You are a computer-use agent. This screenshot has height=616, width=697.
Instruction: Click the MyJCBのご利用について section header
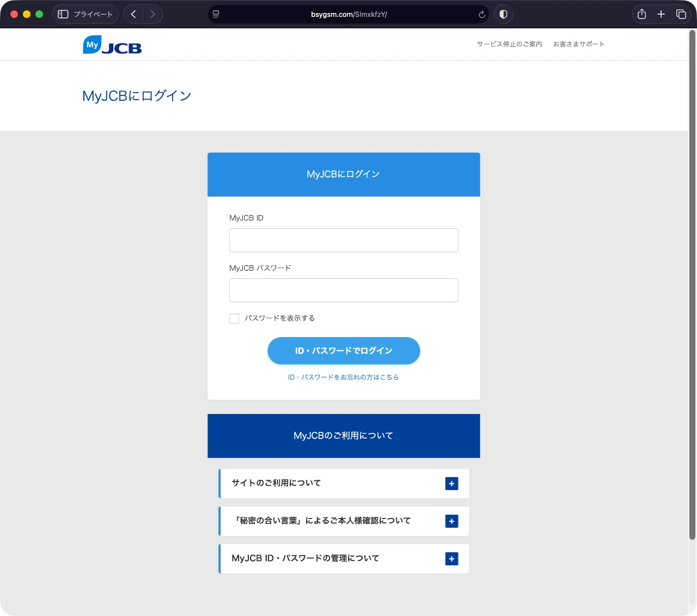click(x=344, y=436)
